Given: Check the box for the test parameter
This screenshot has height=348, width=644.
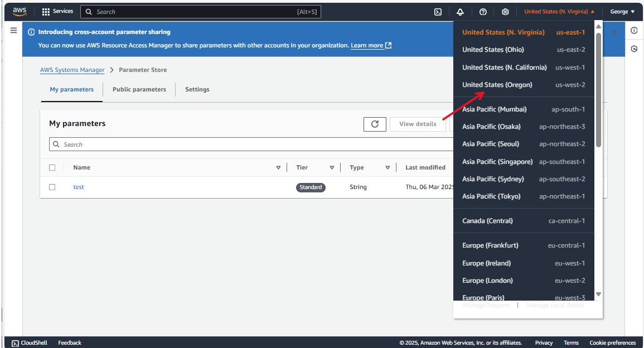Looking at the screenshot, I should [52, 187].
